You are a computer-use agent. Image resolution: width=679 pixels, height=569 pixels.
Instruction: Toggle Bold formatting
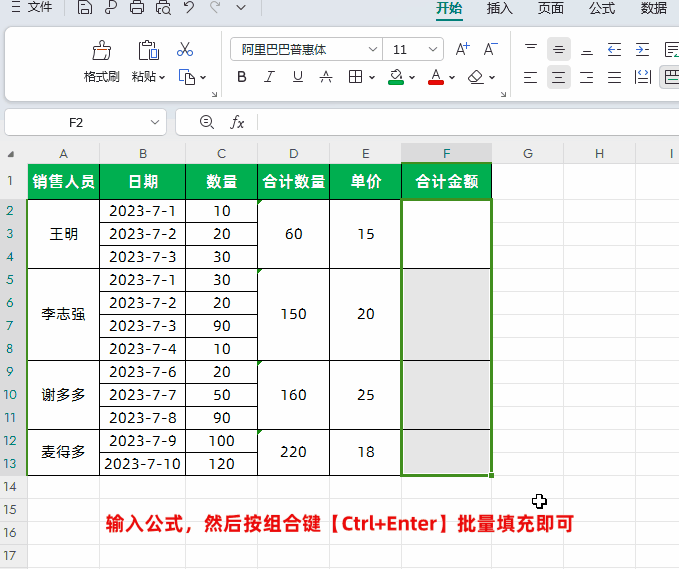242,77
